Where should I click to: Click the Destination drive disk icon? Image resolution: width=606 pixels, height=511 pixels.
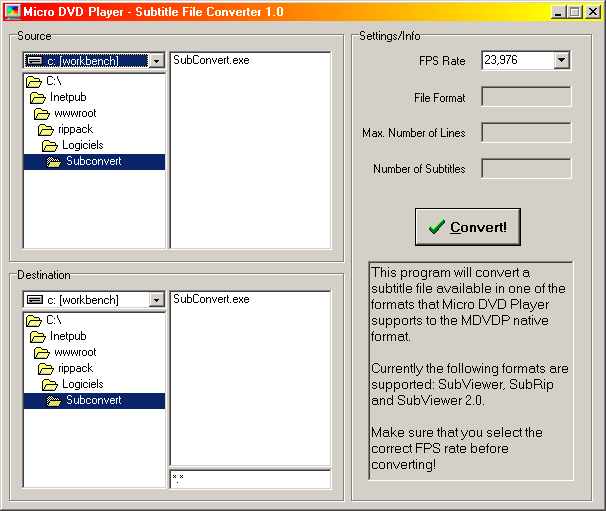pyautogui.click(x=35, y=300)
